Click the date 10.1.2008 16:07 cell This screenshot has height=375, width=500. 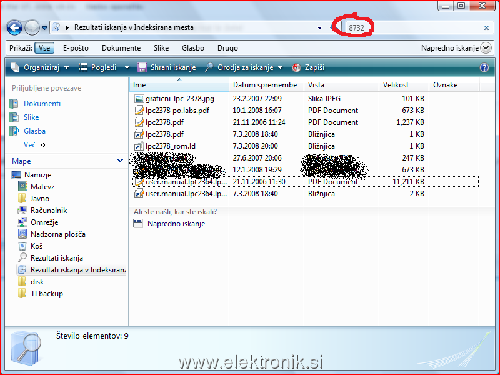click(257, 110)
